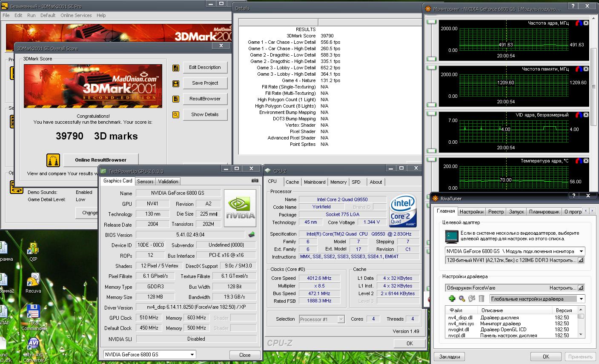Click the Show Details magnifier icon
Viewport: 599px width, 364px height.
(x=175, y=115)
